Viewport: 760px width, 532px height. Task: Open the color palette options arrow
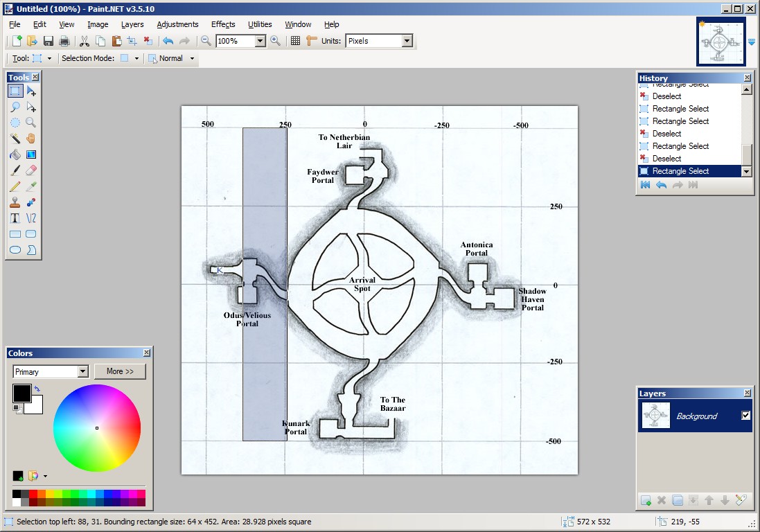click(x=45, y=477)
